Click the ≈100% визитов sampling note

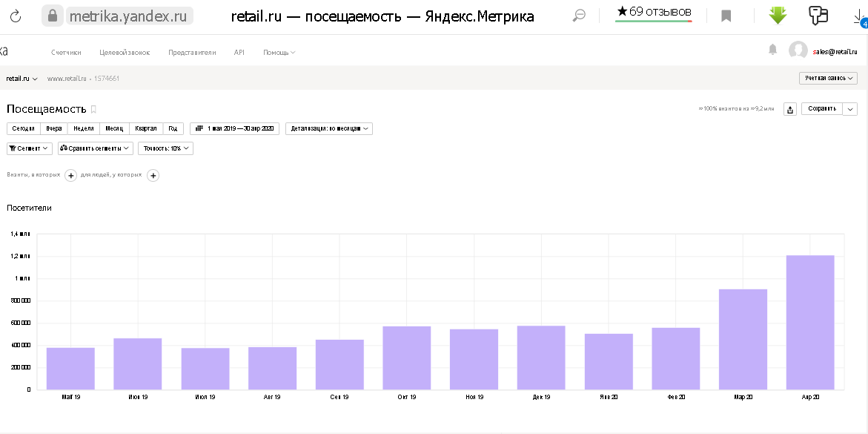coord(736,109)
